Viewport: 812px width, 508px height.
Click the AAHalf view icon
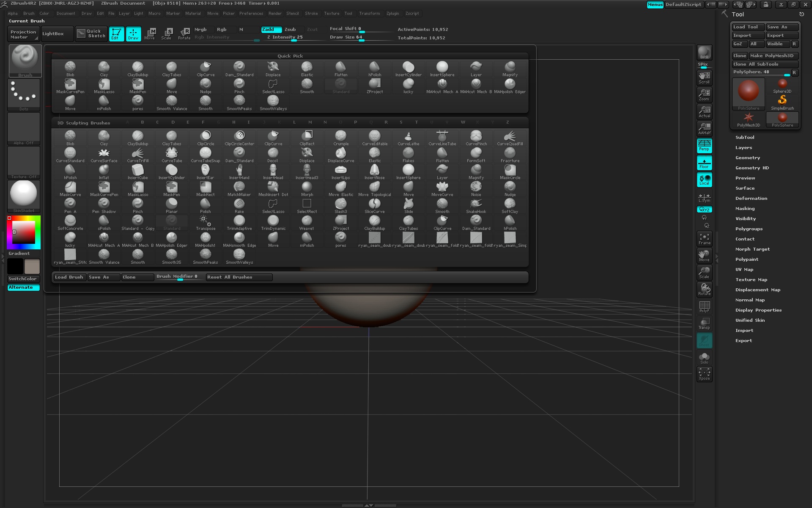pos(704,129)
